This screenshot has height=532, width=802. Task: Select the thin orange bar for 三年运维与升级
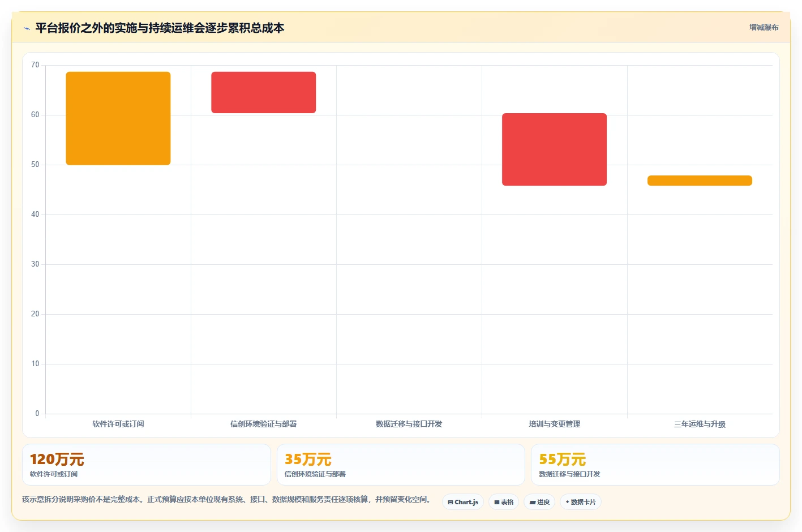[x=700, y=181]
